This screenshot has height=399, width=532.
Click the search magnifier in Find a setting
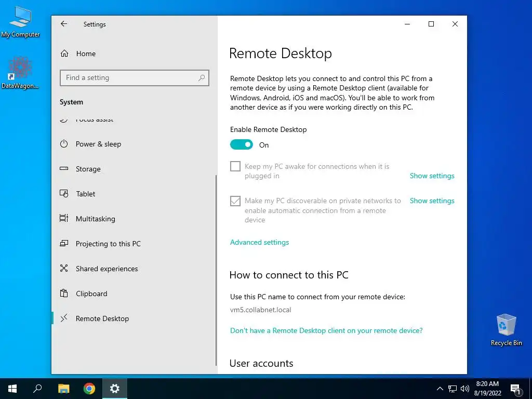point(202,78)
